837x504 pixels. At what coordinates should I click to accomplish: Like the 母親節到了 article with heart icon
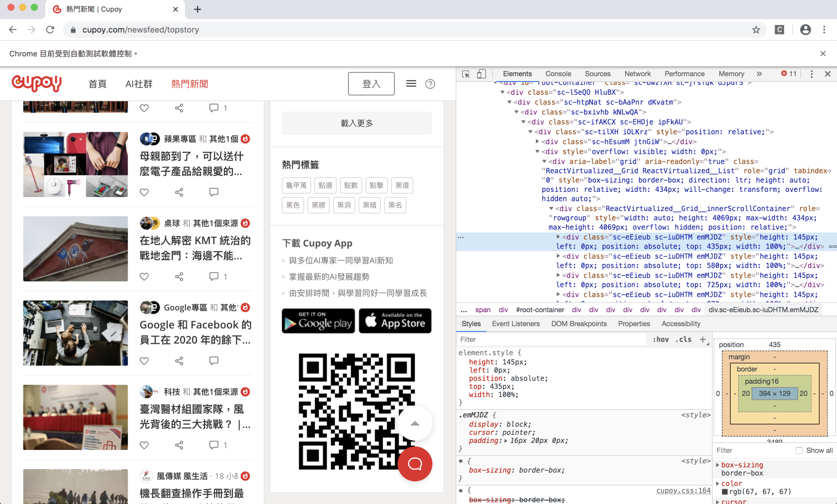point(144,192)
